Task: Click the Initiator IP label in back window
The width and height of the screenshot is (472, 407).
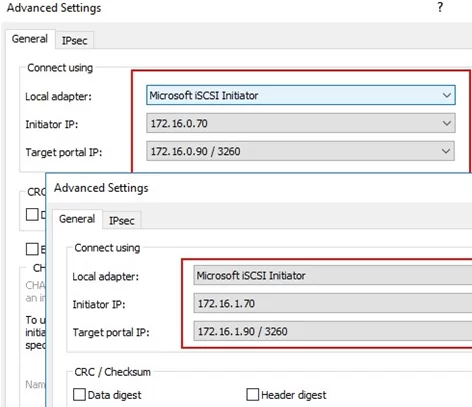Action: tap(52, 124)
